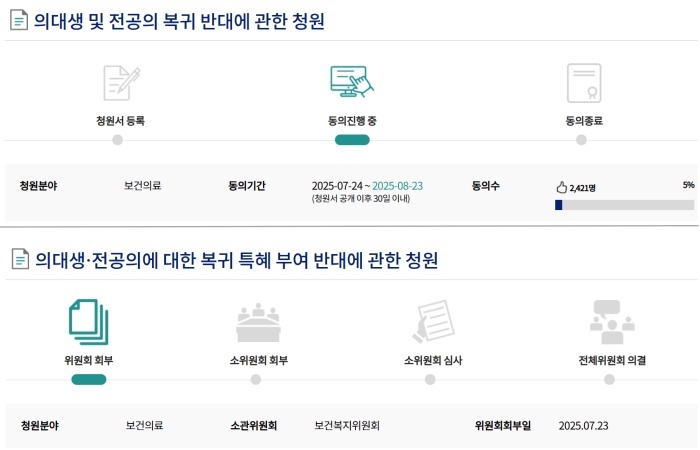The width and height of the screenshot is (700, 450).
Task: Open petition title 의대생·전공의에 대한 복귀 특혜 부여 반대
Action: point(236,260)
